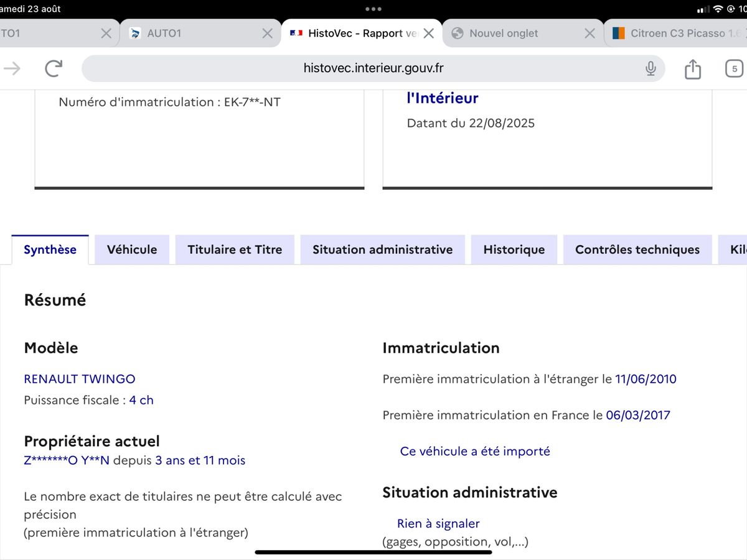Tap the cellular signal bars icon
747x560 pixels.
click(703, 9)
